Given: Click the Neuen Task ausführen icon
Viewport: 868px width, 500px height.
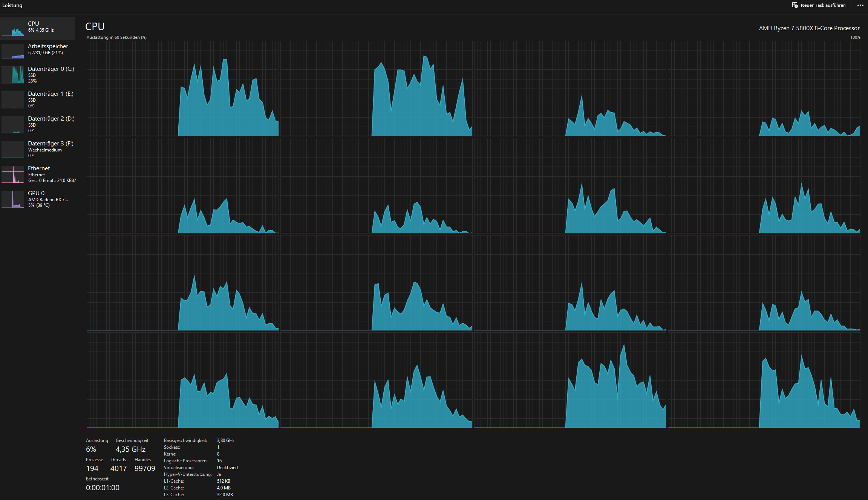Looking at the screenshot, I should coord(795,5).
